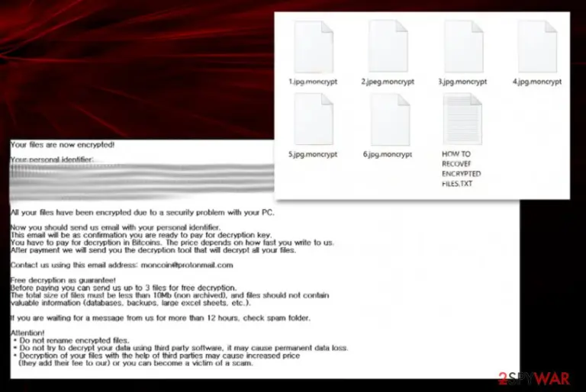
Task: Click the 'Your files are now encrypted!' heading
Action: point(63,145)
